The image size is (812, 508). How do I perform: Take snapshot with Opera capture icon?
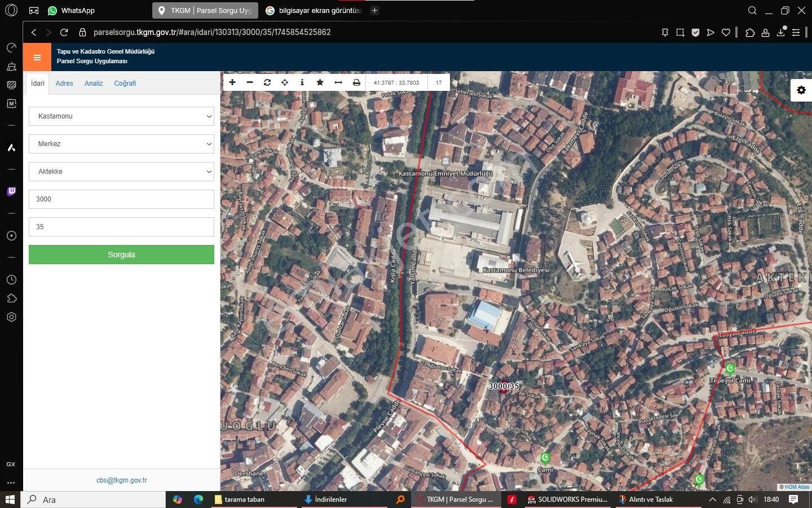pos(681,33)
